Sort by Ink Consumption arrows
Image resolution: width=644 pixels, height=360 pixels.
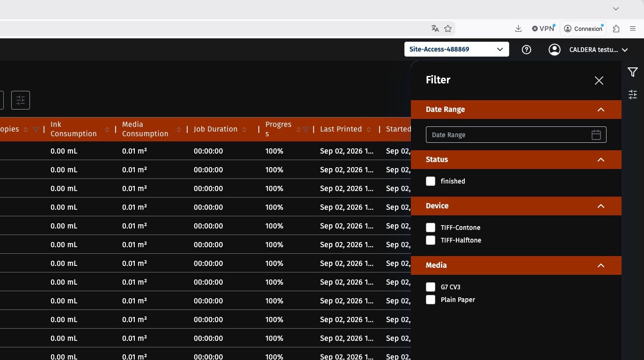coord(107,130)
